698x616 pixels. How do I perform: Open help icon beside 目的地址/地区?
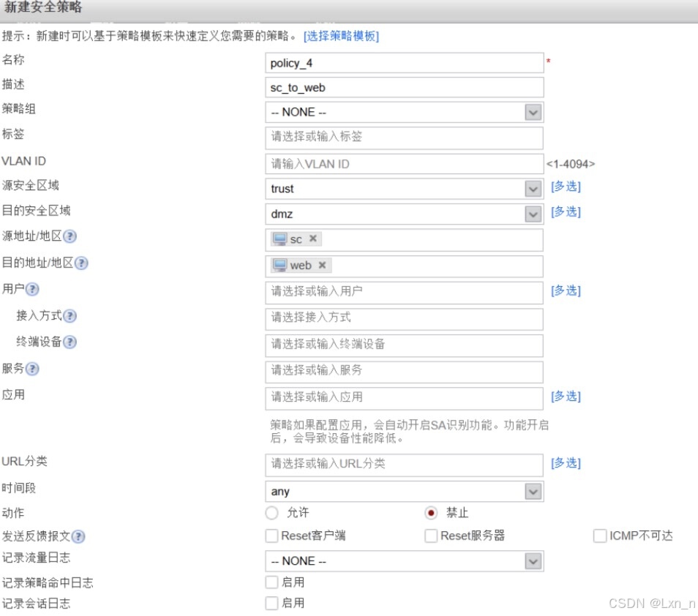(81, 263)
